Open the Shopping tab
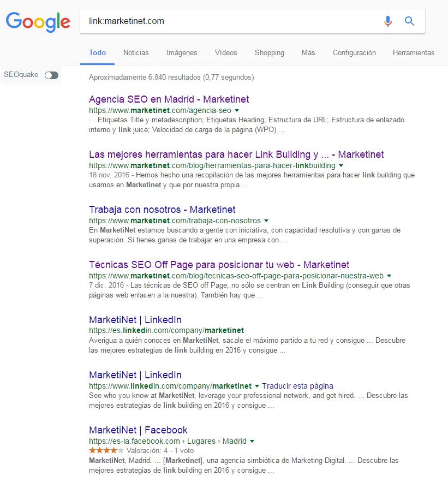The height and width of the screenshot is (482, 448). pos(270,52)
